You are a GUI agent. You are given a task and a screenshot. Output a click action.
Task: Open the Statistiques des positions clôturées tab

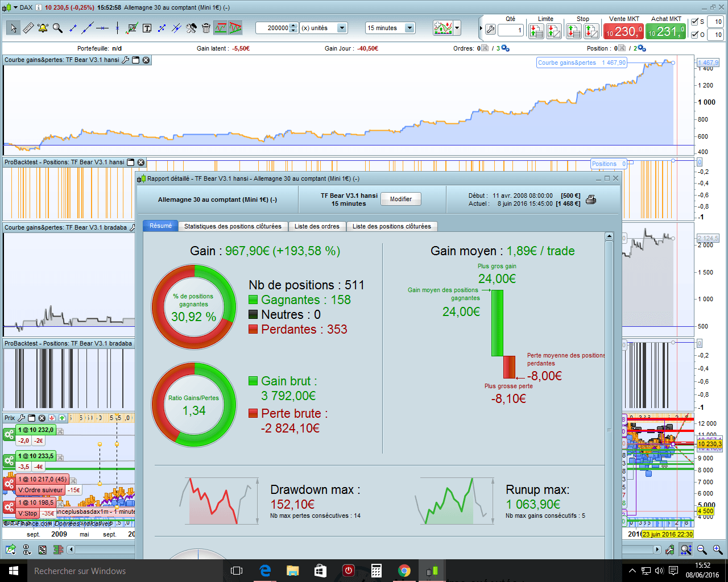click(x=233, y=226)
